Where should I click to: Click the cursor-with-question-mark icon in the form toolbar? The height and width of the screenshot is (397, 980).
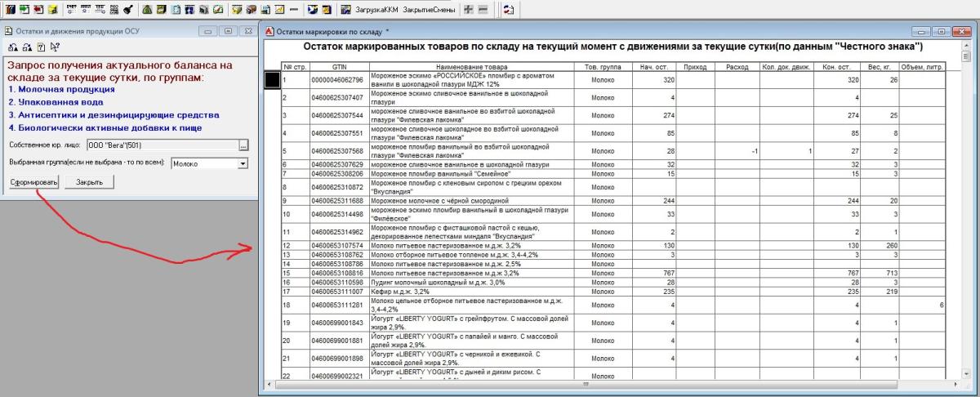54,47
